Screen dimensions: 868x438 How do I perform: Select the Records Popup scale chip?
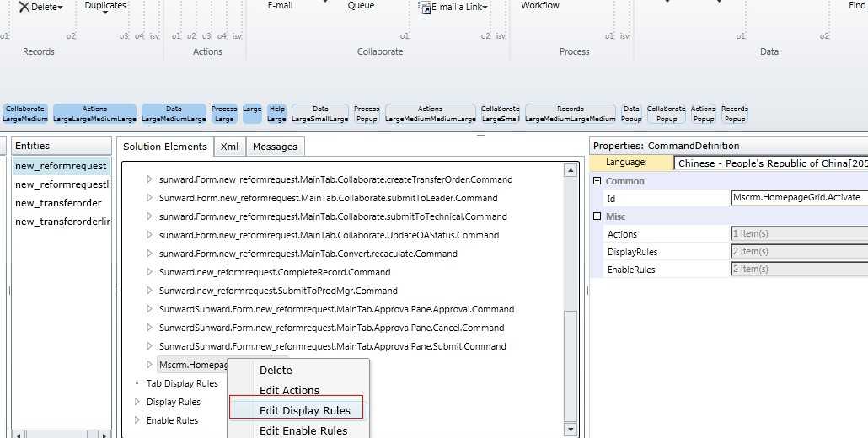pyautogui.click(x=735, y=114)
